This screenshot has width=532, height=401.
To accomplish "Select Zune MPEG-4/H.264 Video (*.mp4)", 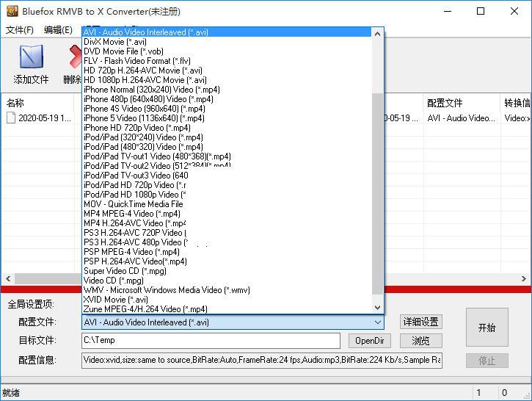I will pyautogui.click(x=227, y=308).
